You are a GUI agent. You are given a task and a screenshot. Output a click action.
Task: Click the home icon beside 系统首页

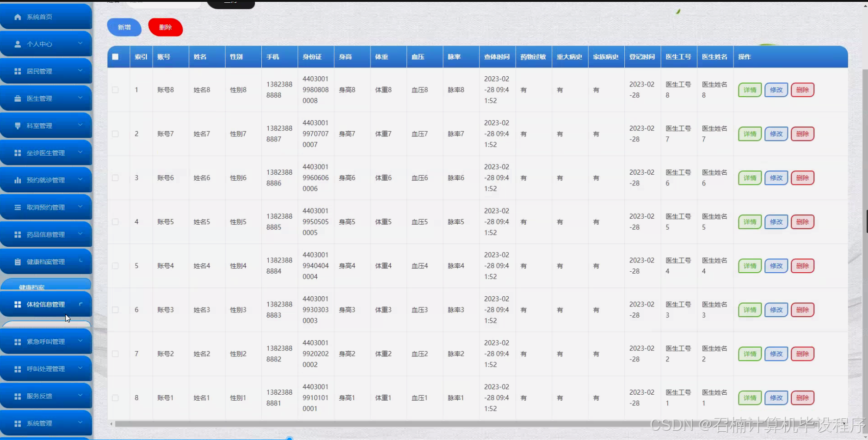point(18,17)
